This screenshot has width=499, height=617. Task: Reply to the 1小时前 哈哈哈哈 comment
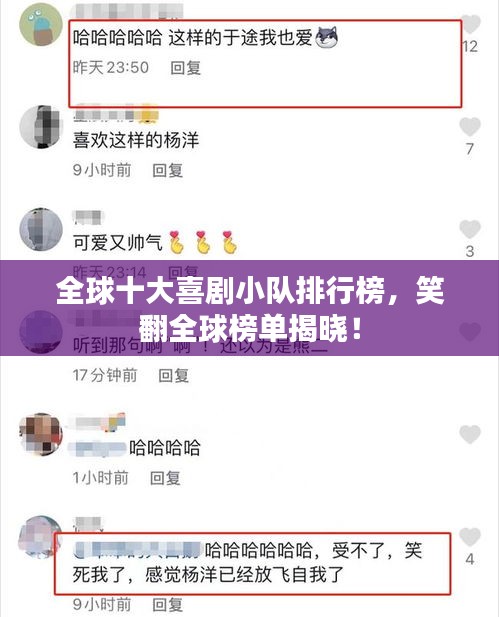coord(165,478)
